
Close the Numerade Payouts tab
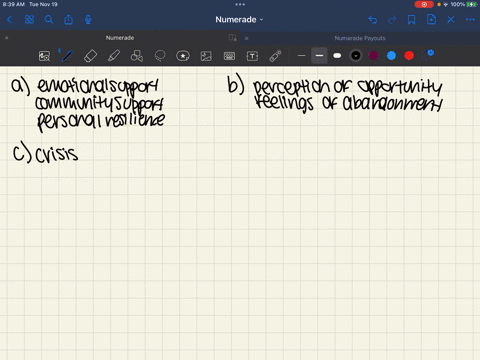coord(247,38)
